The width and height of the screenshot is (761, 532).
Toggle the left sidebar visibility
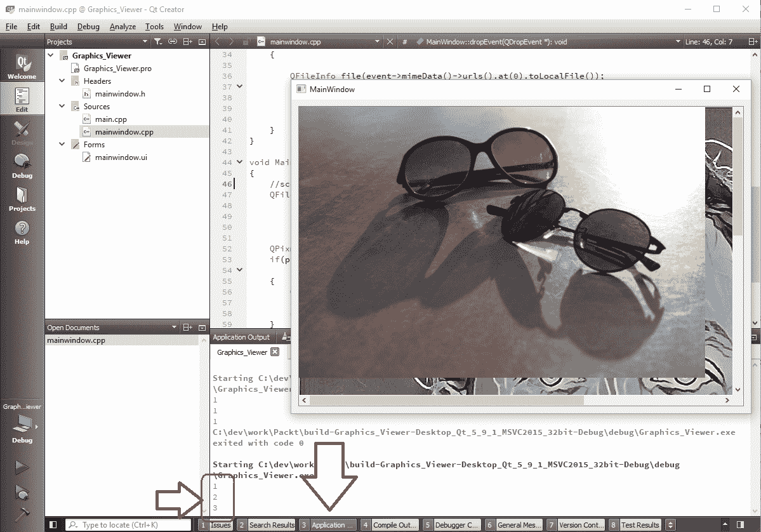tap(53, 525)
